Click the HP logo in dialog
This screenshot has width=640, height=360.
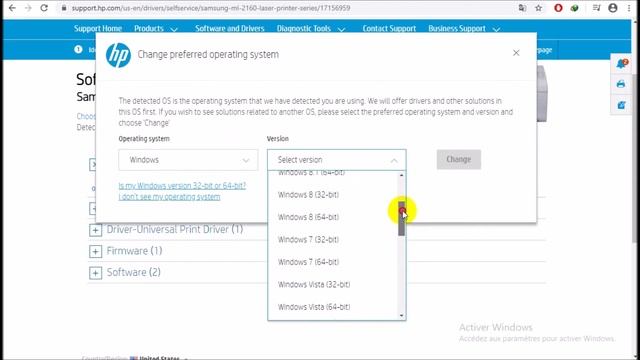tap(118, 55)
